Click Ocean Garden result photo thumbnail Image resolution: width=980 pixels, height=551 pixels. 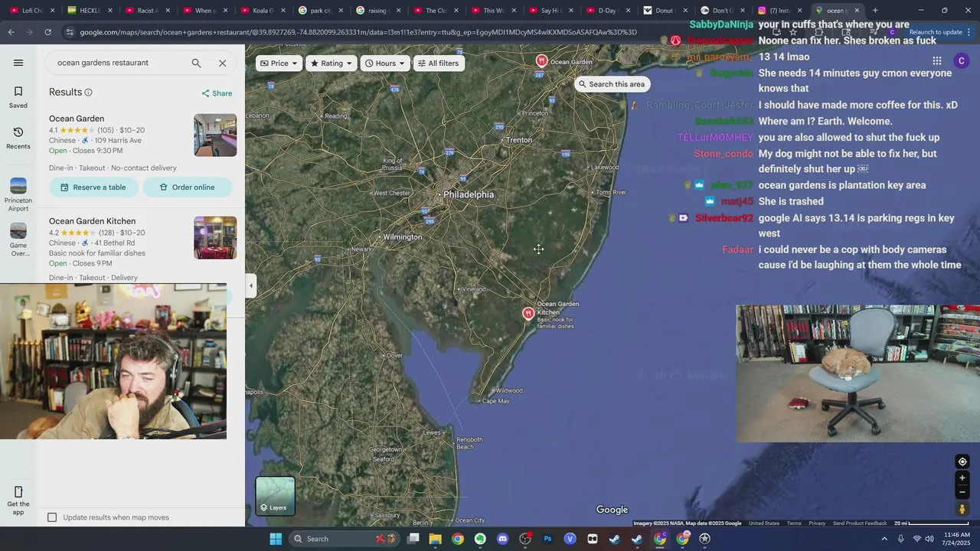(215, 135)
